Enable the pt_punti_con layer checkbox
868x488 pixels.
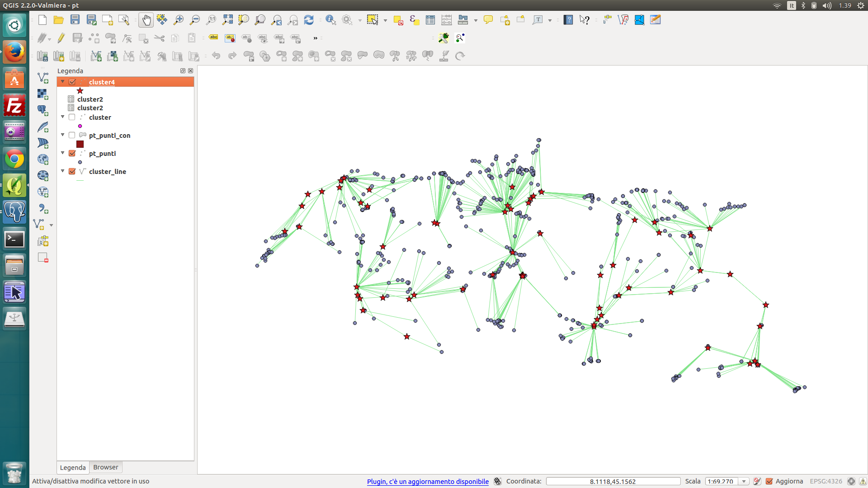coord(72,135)
